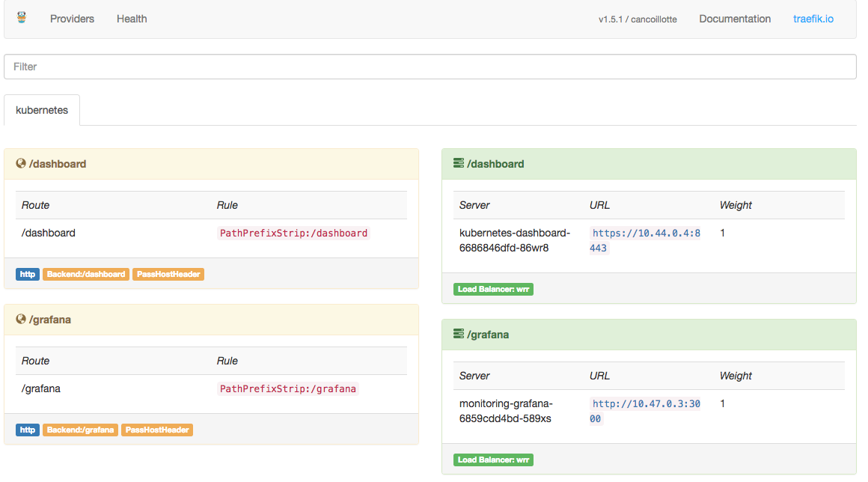868x482 pixels.
Task: Click globe icon beside /grafana frontend
Action: click(x=21, y=319)
